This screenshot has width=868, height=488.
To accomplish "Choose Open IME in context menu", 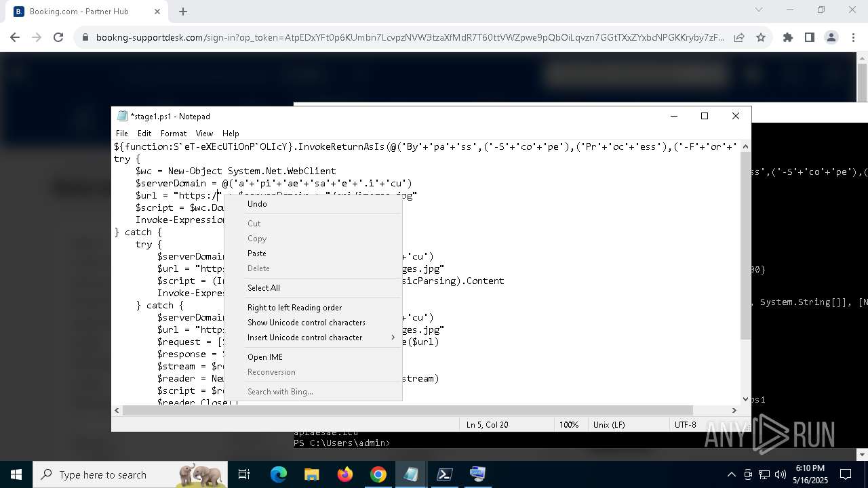I will point(313,357).
